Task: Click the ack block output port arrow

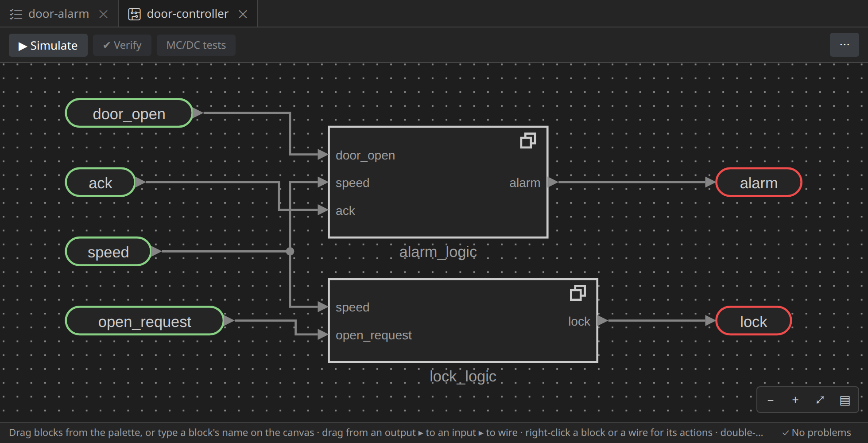Action: pyautogui.click(x=140, y=182)
